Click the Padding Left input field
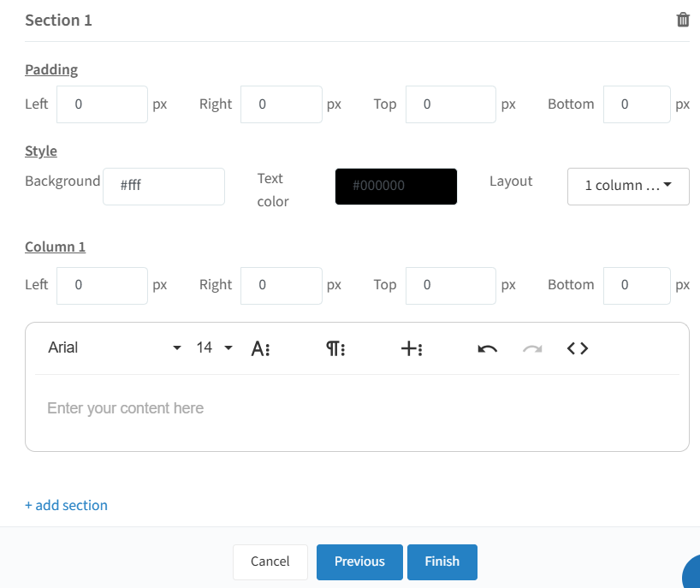Image resolution: width=700 pixels, height=588 pixels. point(102,104)
